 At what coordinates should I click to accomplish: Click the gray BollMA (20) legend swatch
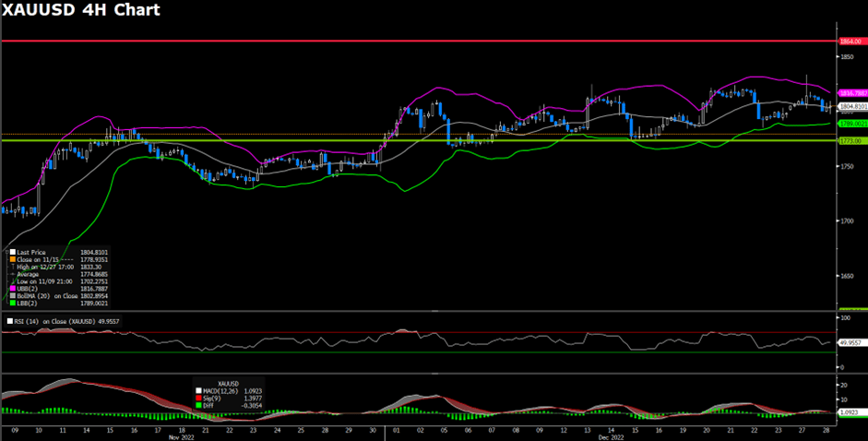11,295
